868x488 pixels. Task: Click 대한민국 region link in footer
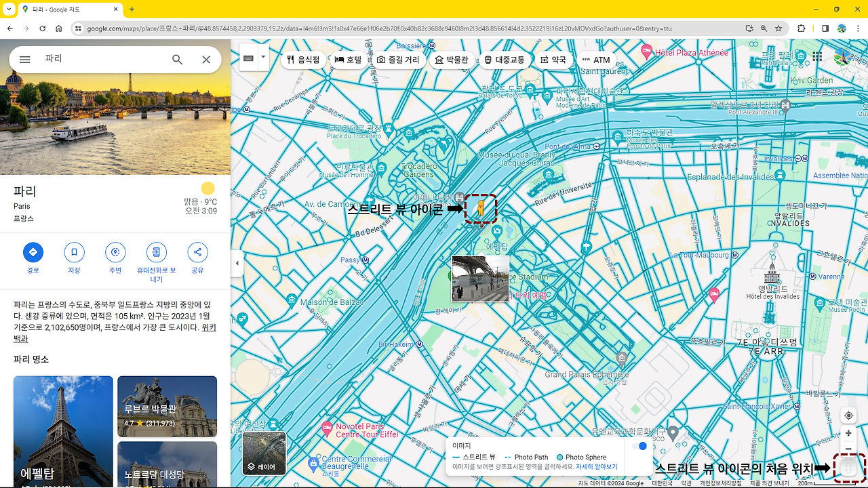(x=663, y=483)
